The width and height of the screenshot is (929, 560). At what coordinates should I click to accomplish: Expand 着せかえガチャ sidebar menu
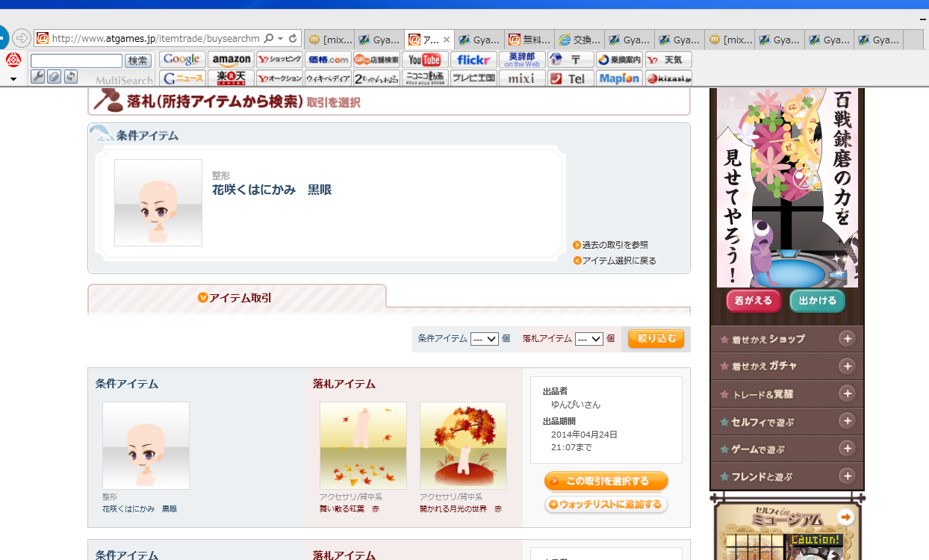click(847, 366)
